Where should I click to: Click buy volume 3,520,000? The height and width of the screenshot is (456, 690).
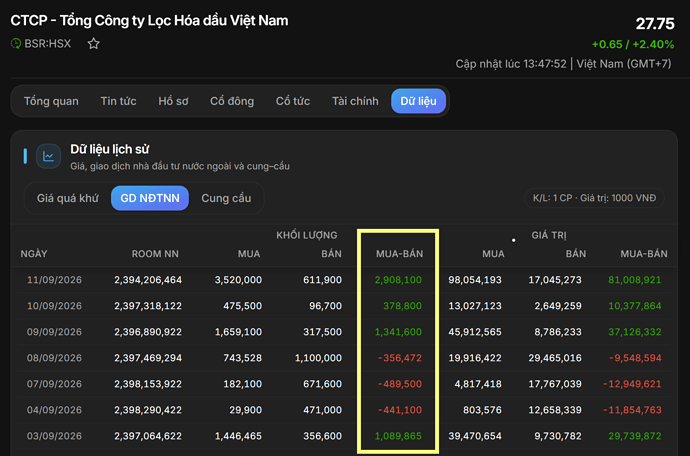coord(238,280)
